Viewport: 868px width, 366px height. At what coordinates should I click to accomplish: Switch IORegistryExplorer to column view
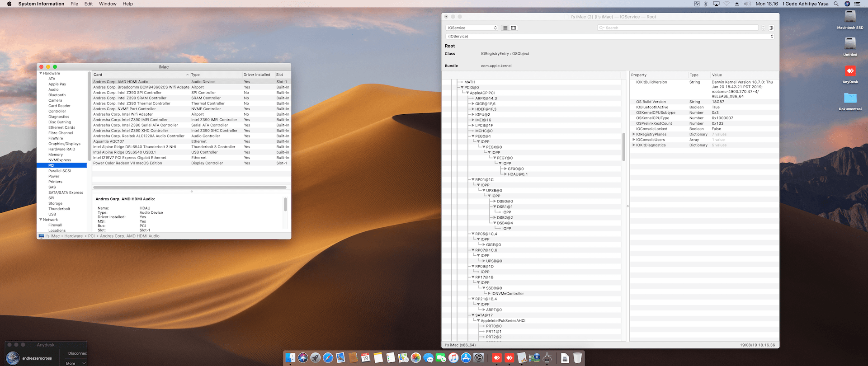coord(514,28)
